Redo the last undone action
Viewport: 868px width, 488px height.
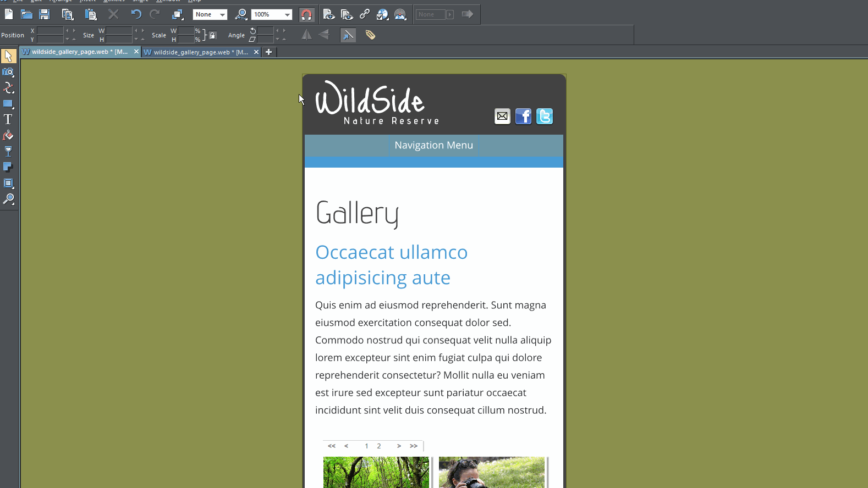click(155, 14)
